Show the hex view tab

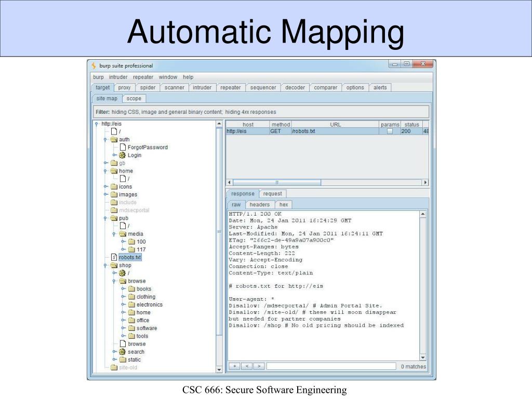coord(284,205)
